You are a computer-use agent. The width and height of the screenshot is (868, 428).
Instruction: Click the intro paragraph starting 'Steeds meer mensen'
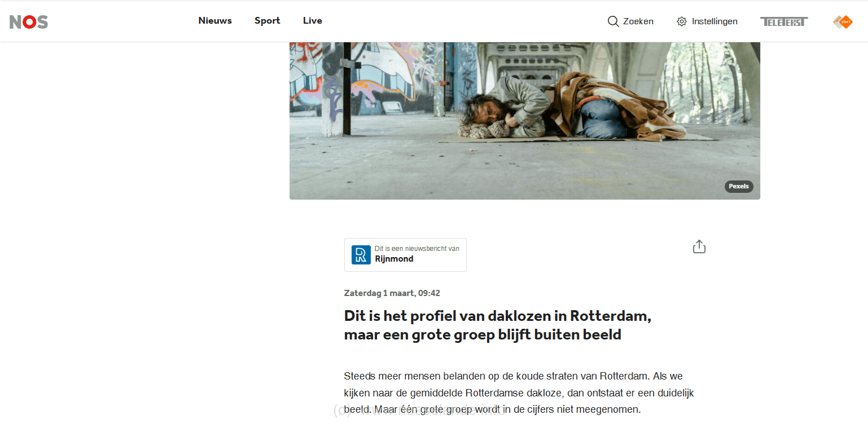(x=519, y=392)
